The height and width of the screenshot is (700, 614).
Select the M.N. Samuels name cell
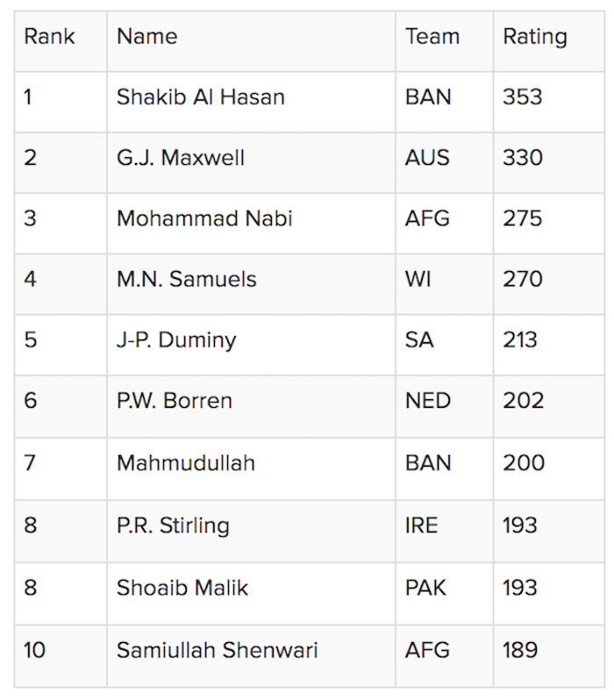click(186, 279)
